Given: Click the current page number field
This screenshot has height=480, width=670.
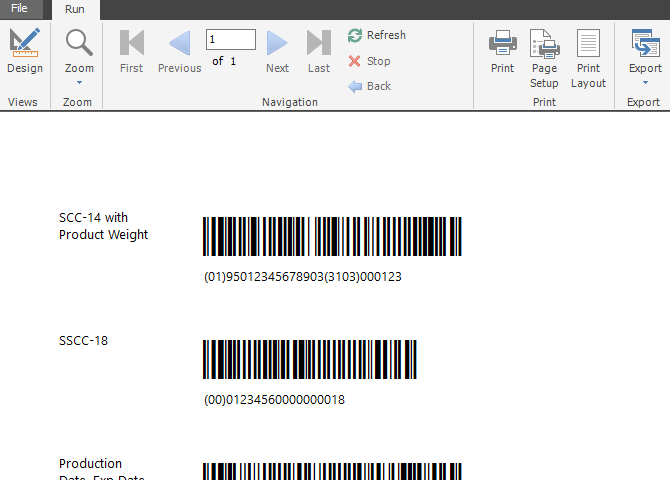Looking at the screenshot, I should 231,39.
